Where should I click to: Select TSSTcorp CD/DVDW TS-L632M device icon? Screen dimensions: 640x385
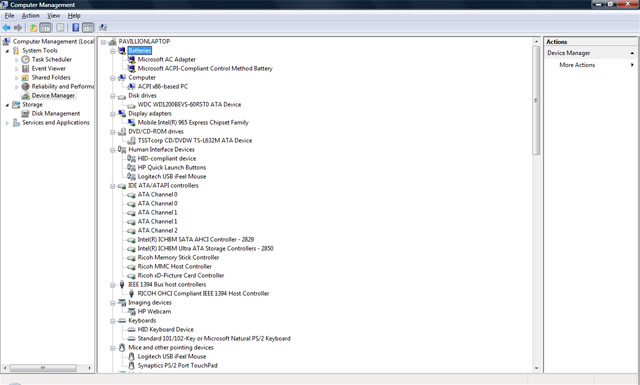pos(131,140)
